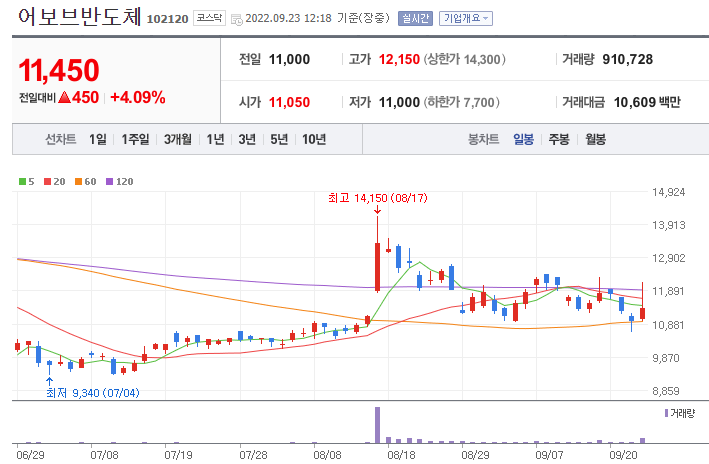Click the stock name 어보브반도체

[80, 17]
